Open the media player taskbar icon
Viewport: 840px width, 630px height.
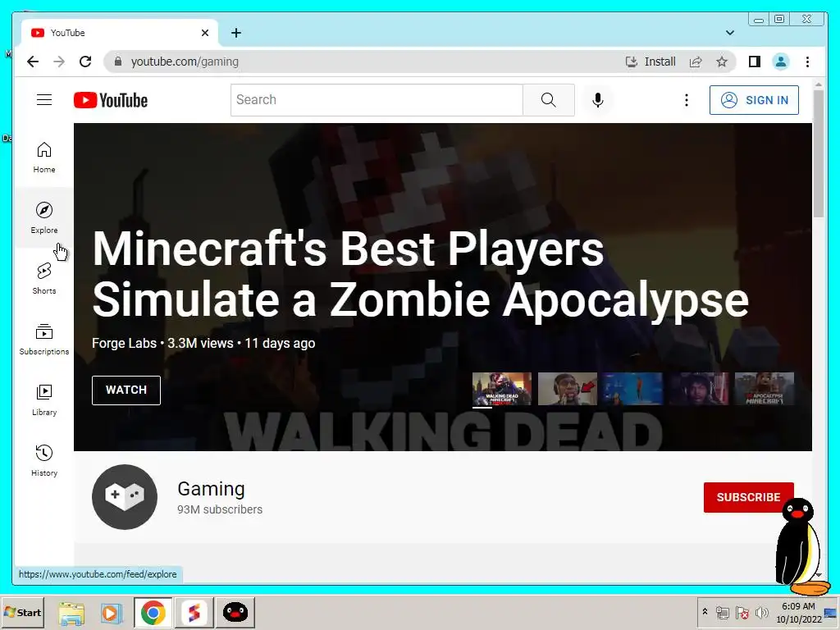[x=112, y=613]
